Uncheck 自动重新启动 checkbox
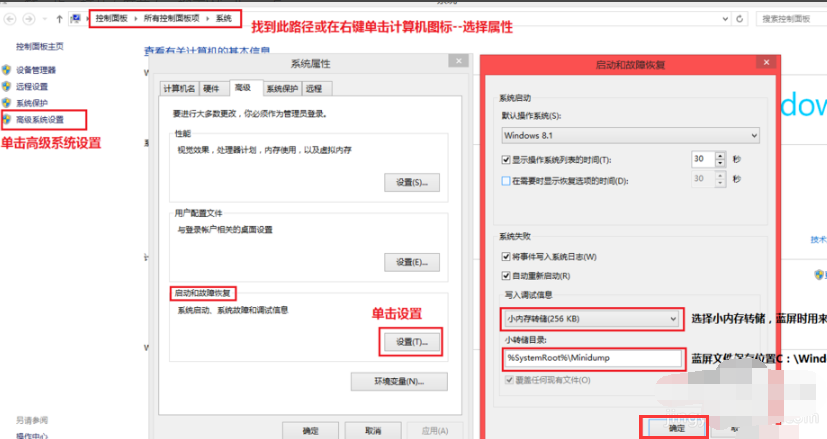The height and width of the screenshot is (439, 827). pyautogui.click(x=506, y=275)
